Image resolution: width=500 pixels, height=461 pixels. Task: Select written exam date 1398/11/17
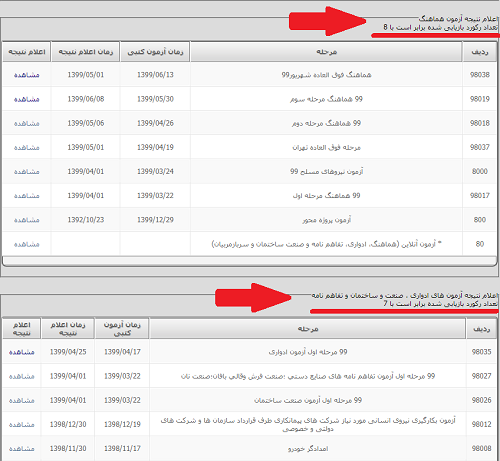tap(122, 449)
